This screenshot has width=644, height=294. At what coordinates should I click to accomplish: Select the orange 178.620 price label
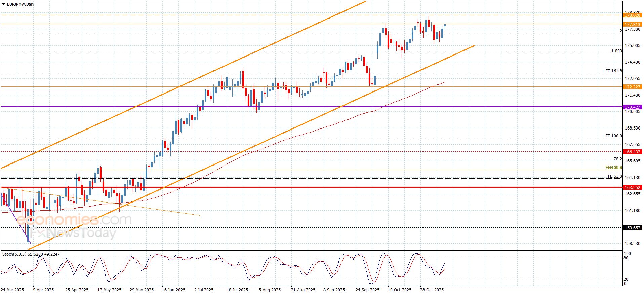[632, 15]
